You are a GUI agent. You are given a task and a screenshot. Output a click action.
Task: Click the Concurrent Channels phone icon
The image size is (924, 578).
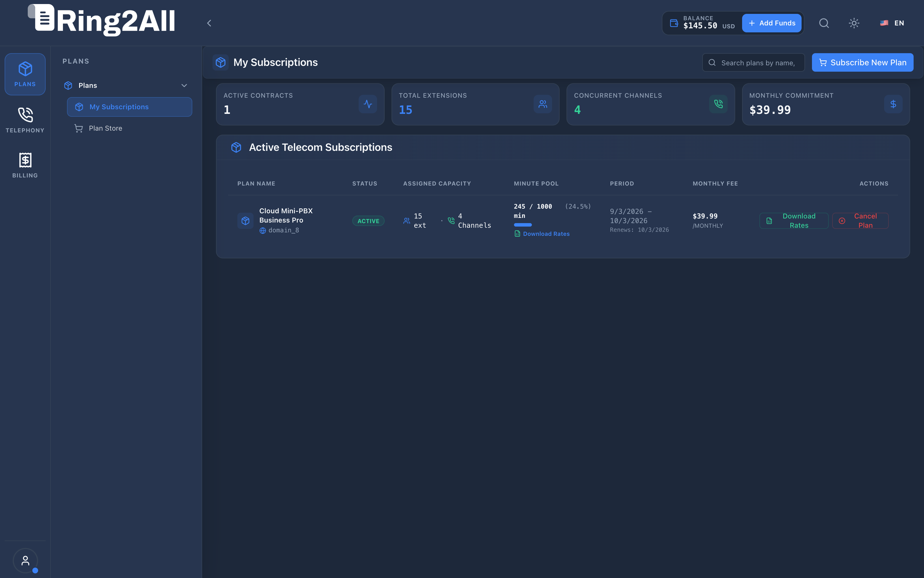click(x=718, y=104)
